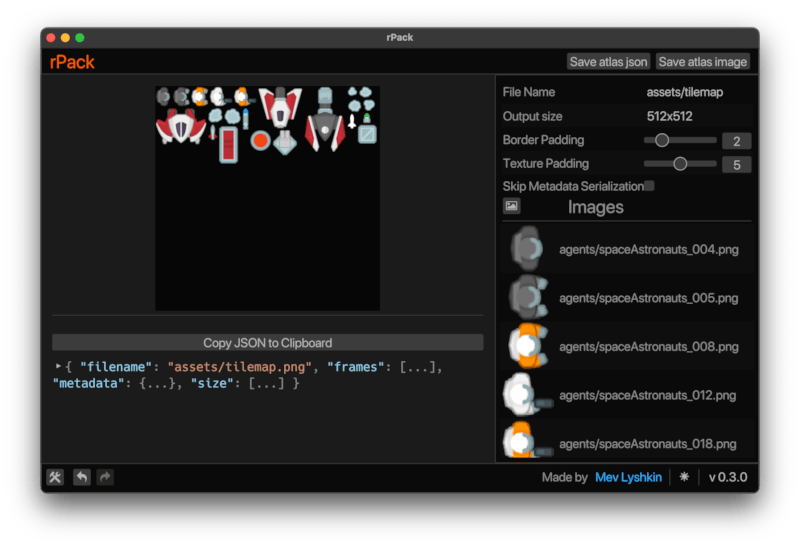This screenshot has height=547, width=800.
Task: Toggle the light/dark theme sun icon
Action: [684, 477]
